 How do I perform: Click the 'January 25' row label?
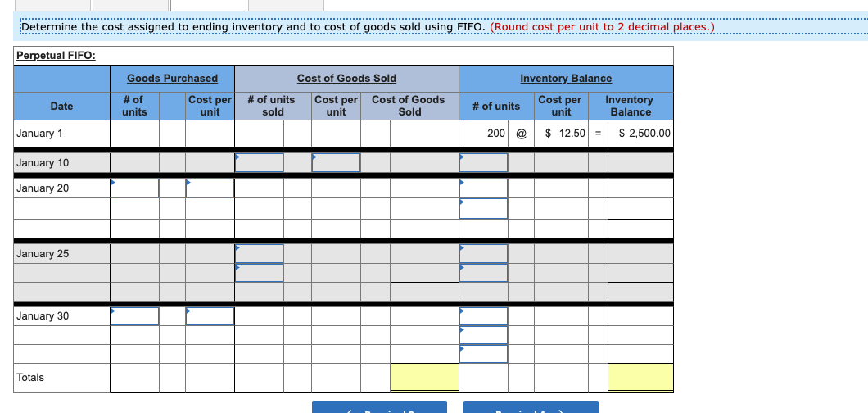[43, 253]
